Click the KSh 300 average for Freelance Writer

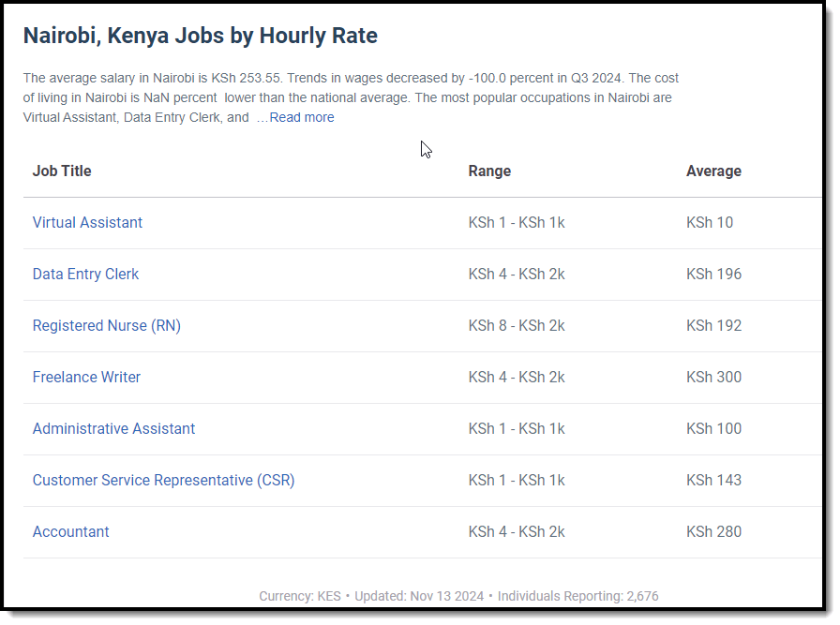(x=713, y=378)
